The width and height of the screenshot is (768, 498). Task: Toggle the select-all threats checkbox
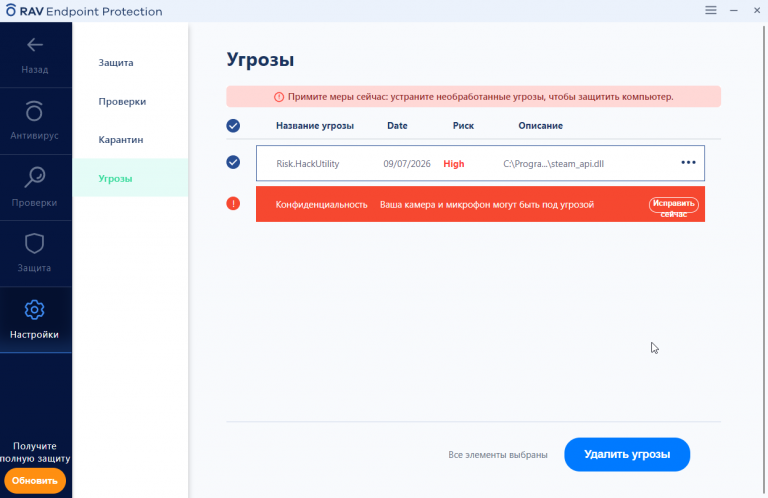(233, 126)
